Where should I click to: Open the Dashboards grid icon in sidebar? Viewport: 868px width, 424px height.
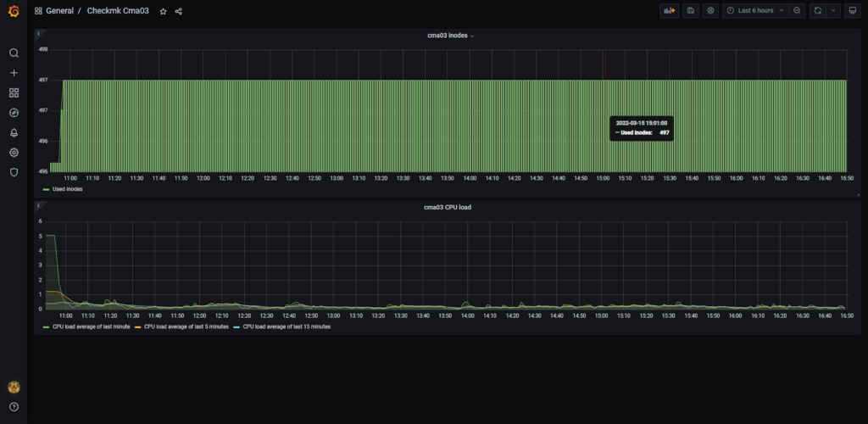click(x=14, y=93)
